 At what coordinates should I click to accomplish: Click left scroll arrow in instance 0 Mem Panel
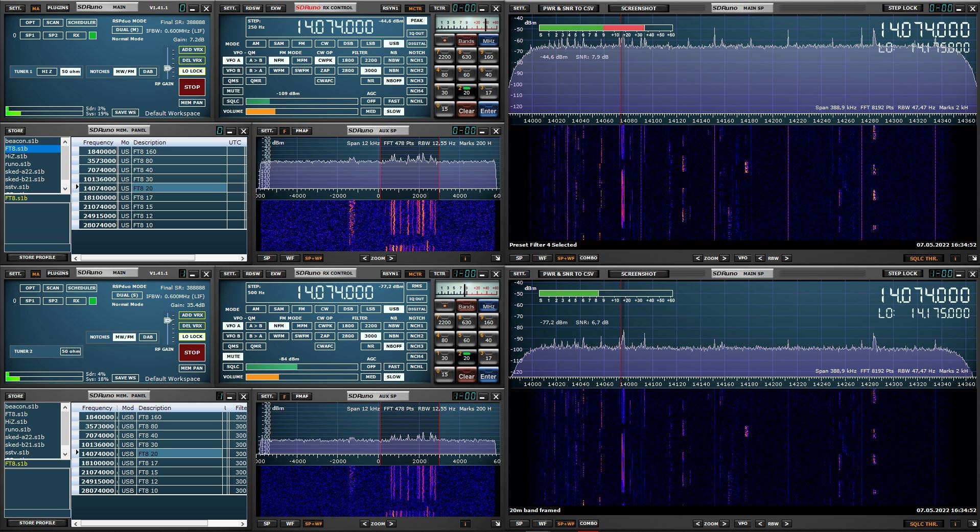click(x=76, y=258)
